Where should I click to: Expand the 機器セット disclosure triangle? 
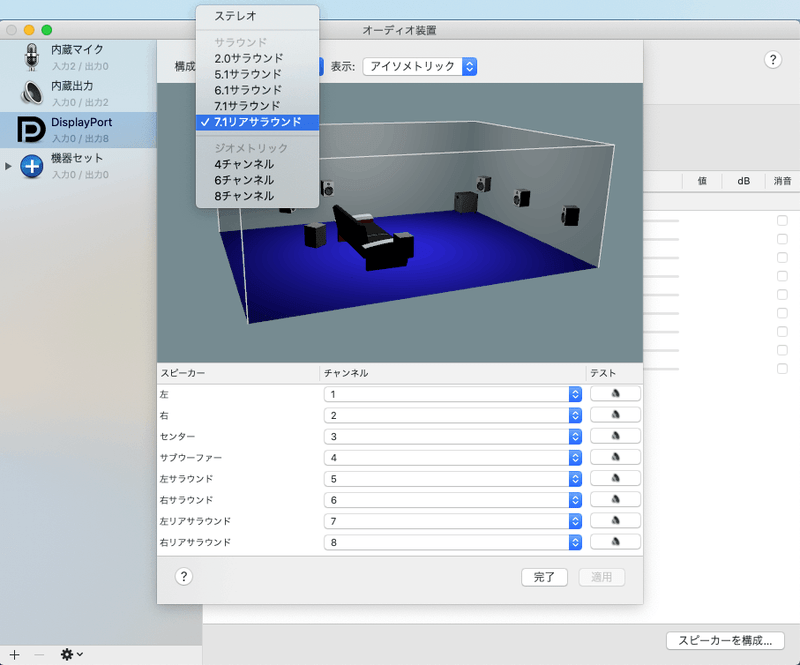(8, 166)
